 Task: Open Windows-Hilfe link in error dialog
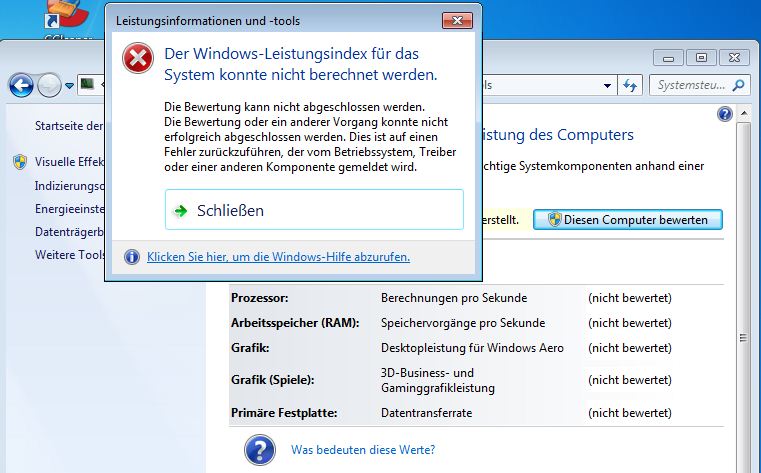[x=279, y=257]
